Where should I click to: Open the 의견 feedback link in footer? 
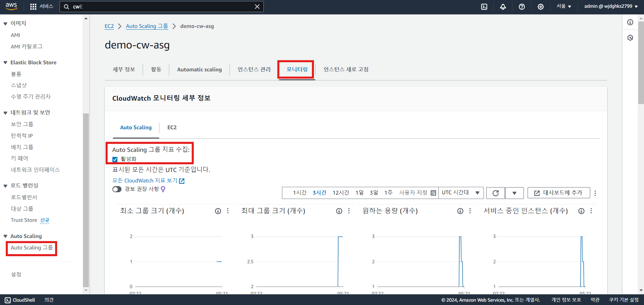(x=49, y=300)
